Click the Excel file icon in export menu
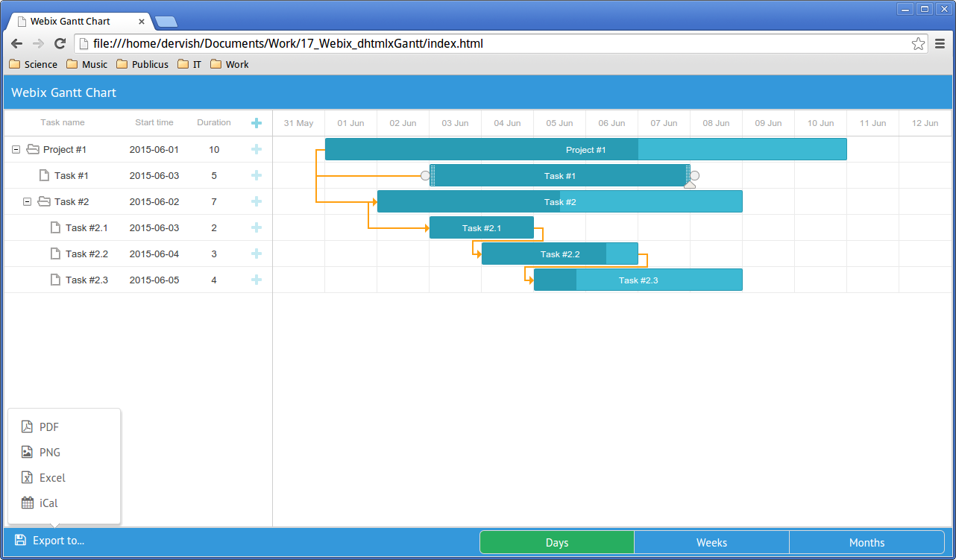This screenshot has height=560, width=956. tap(27, 477)
